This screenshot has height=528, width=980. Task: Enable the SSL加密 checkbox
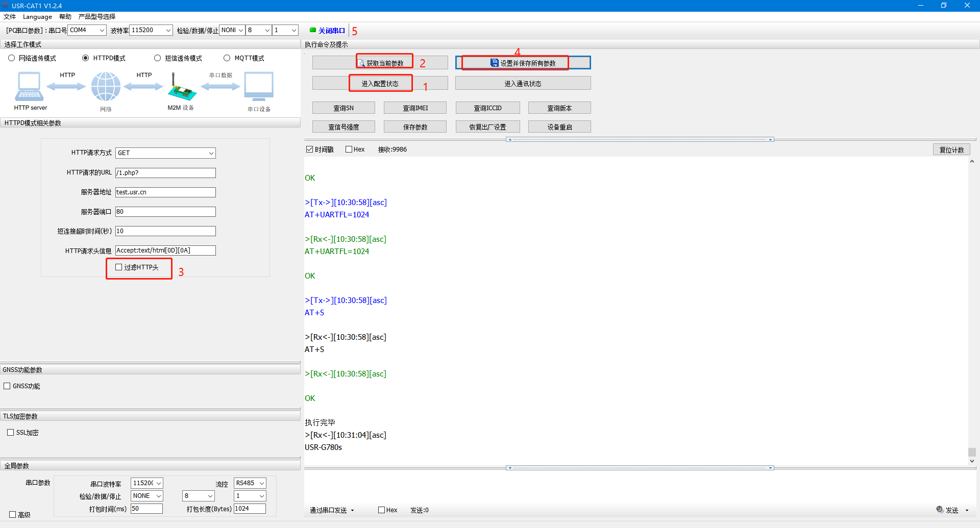(11, 433)
